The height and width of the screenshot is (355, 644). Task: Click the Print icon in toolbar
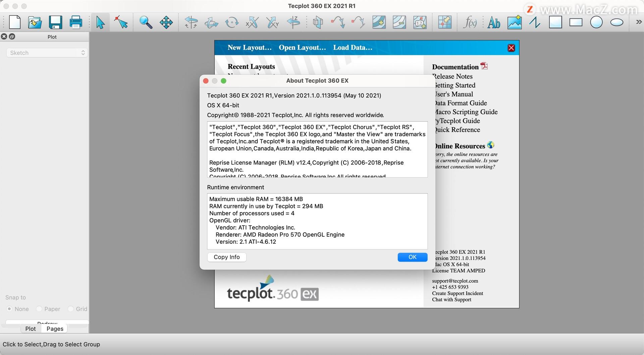coord(76,22)
